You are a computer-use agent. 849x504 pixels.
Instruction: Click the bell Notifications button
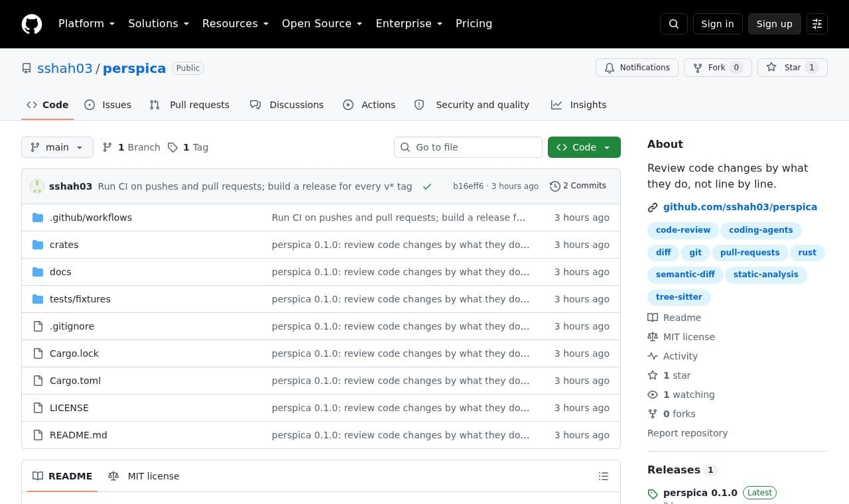coord(637,68)
